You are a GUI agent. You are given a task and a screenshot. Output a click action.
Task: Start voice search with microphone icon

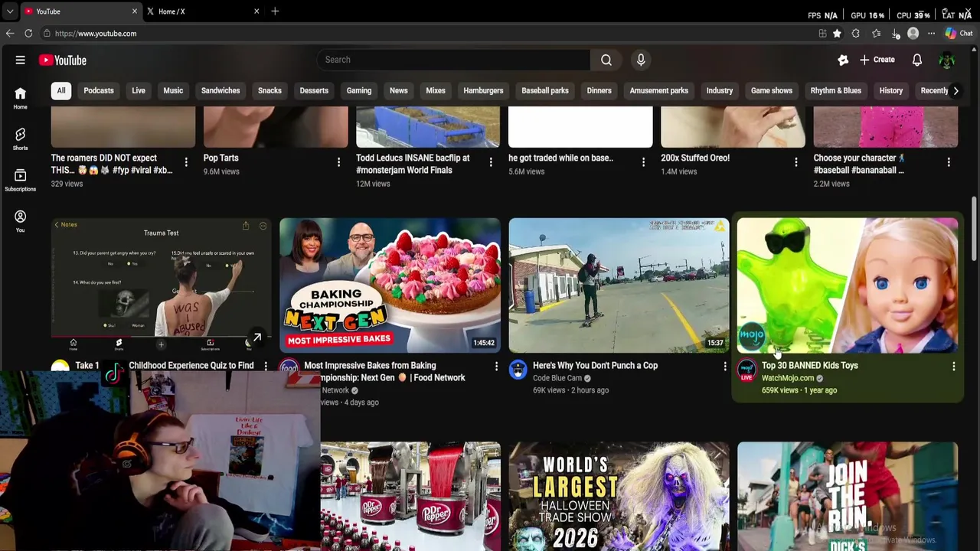point(641,60)
